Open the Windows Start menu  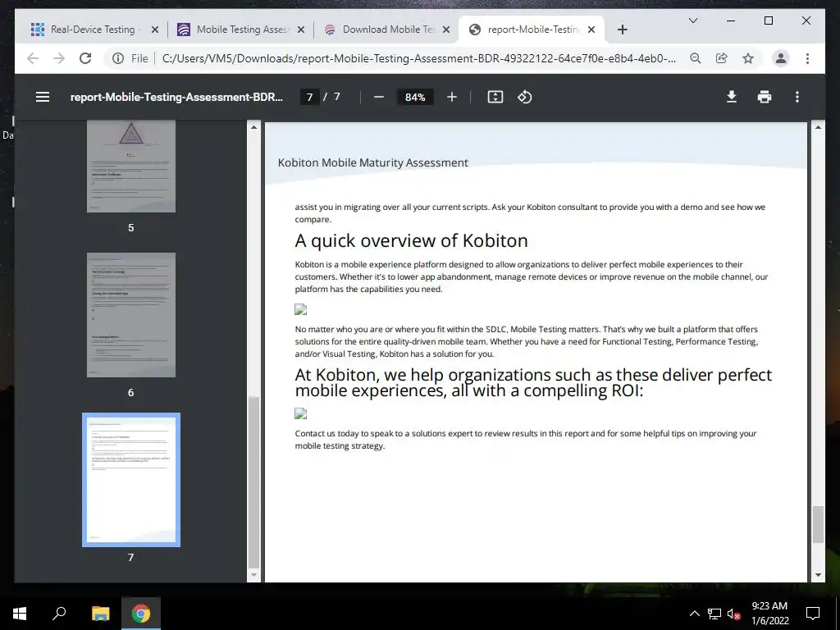click(x=20, y=614)
